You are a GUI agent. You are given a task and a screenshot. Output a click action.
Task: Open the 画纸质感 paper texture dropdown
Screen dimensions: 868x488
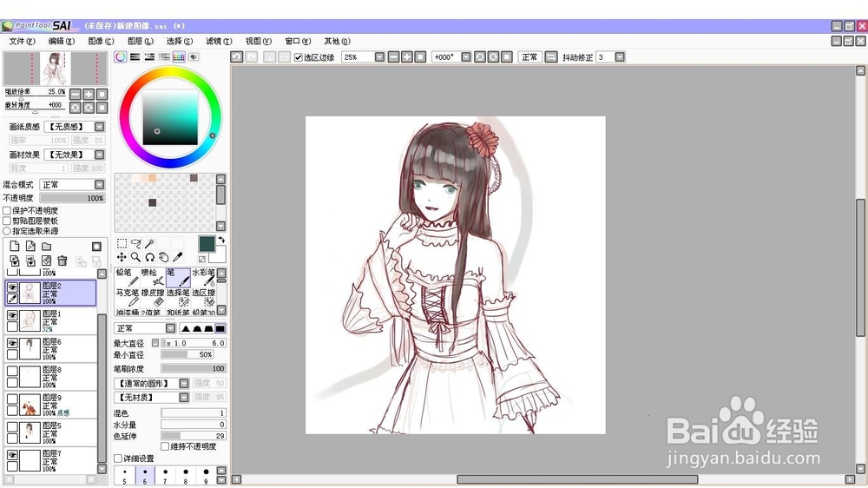click(x=100, y=127)
